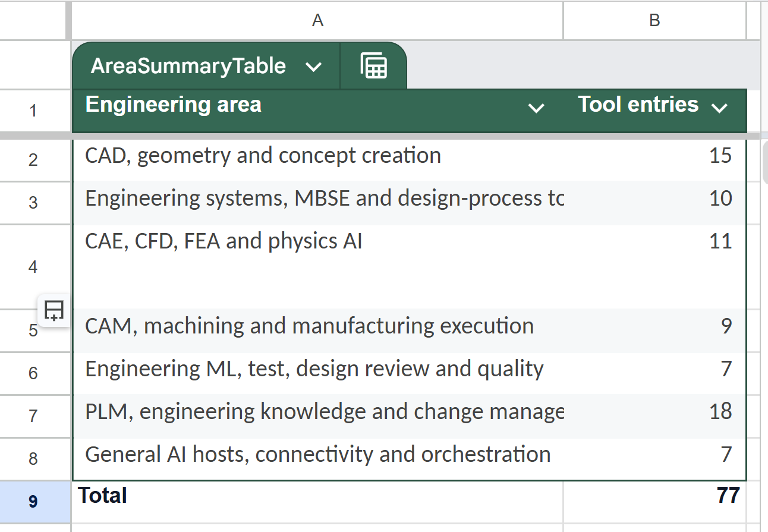Select row 1 header
The height and width of the screenshot is (532, 768).
[x=33, y=111]
